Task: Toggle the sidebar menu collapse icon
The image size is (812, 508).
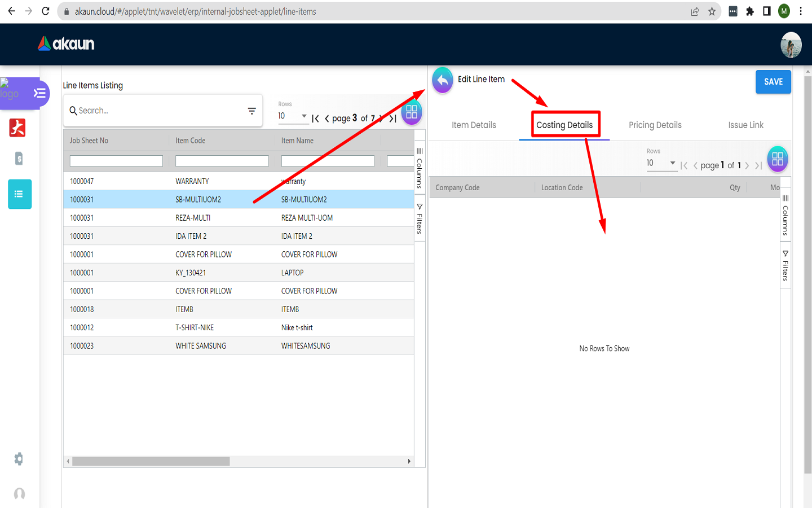Action: click(x=39, y=93)
